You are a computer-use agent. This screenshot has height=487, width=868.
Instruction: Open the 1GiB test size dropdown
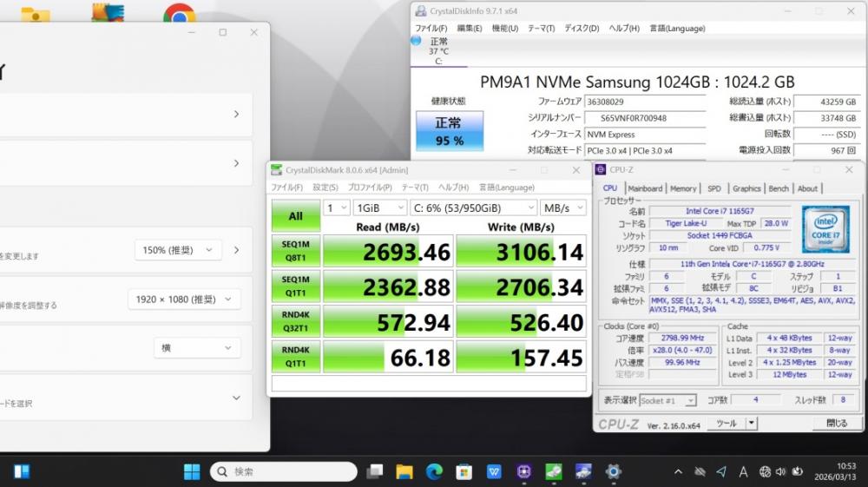pos(380,207)
